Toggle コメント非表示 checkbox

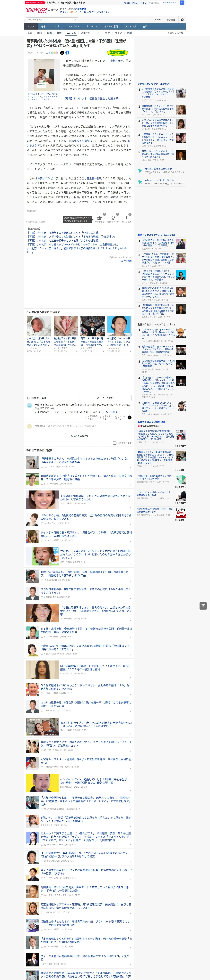[115, 443]
